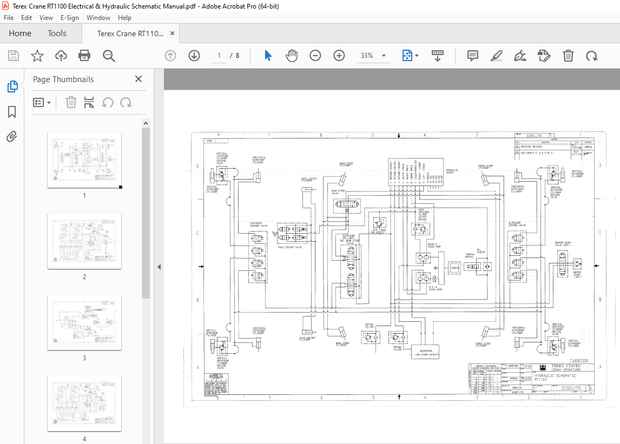Image resolution: width=620 pixels, height=444 pixels.
Task: Go to previous page arrow
Action: click(x=170, y=56)
